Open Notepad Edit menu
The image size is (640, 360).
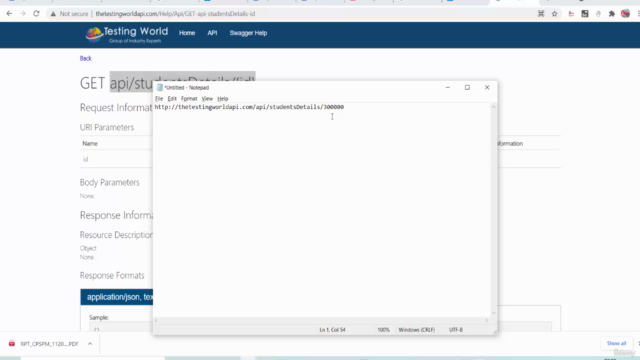(172, 99)
